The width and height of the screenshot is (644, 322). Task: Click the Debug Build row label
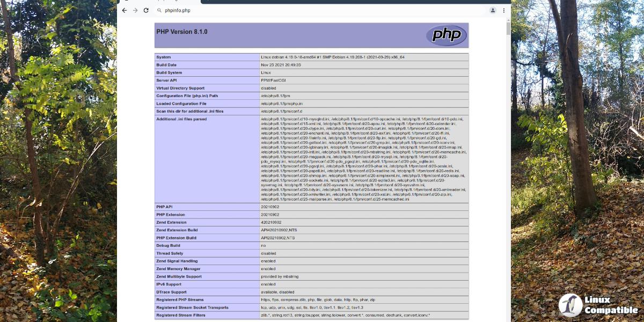click(168, 245)
